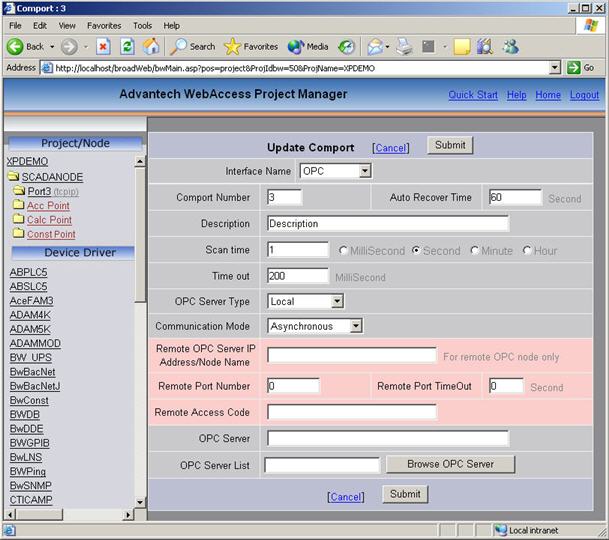609x540 pixels.
Task: Open the Messenger people icon
Action: 510,47
